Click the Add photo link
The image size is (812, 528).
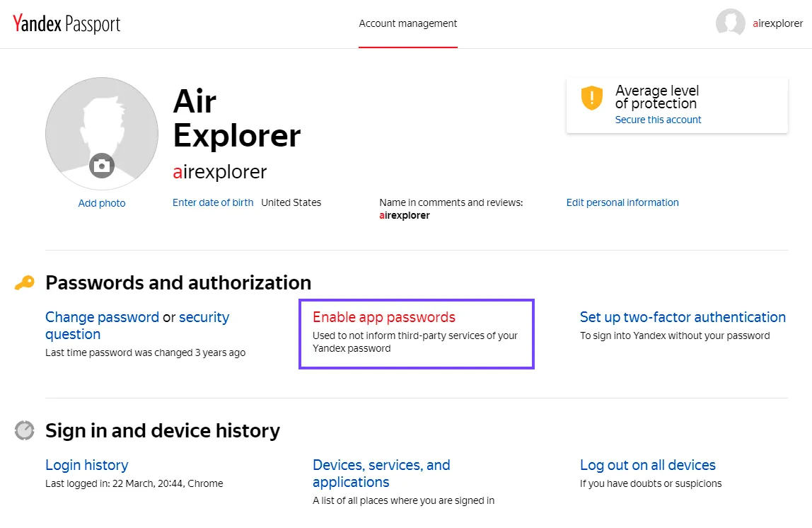tap(102, 203)
